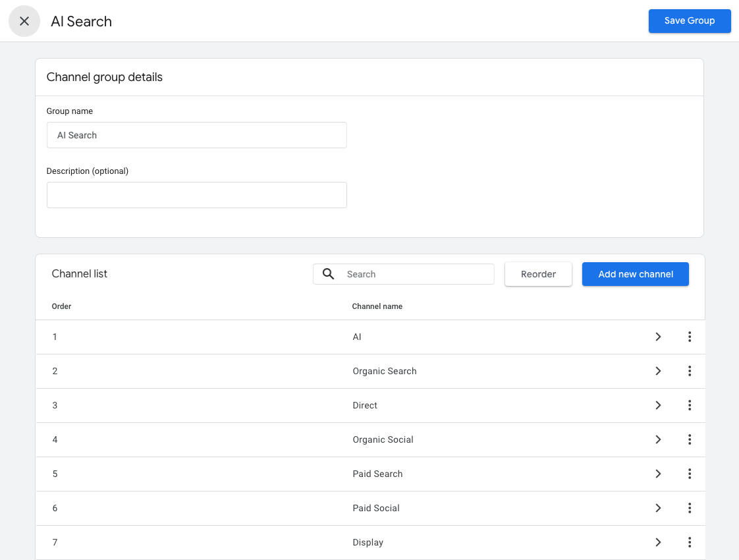Expand the Direct channel chevron

(657, 405)
